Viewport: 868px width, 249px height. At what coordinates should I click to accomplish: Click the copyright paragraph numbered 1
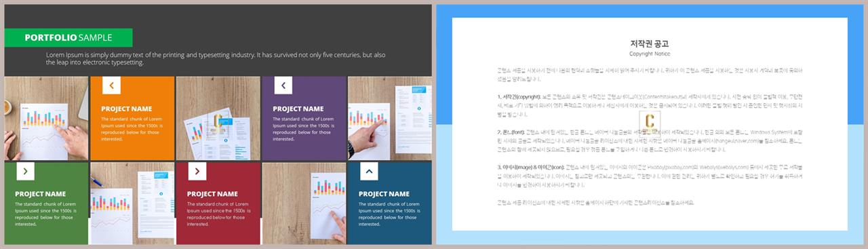650,105
